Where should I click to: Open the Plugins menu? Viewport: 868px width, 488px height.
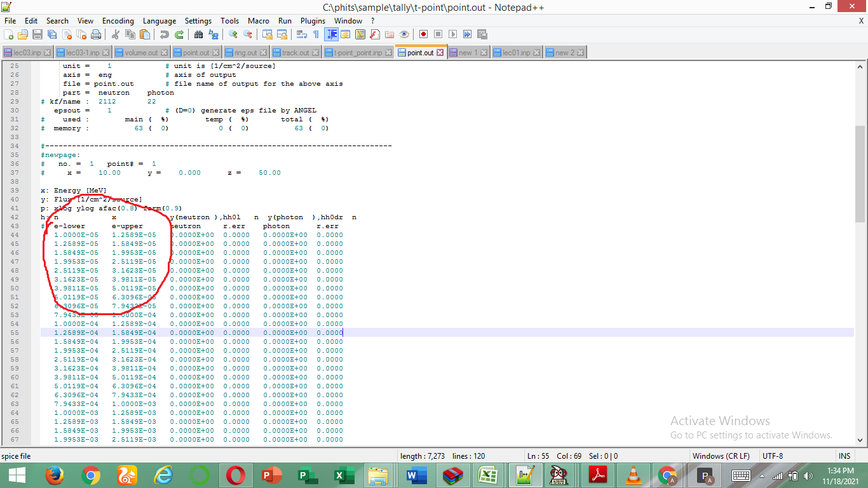coord(313,21)
